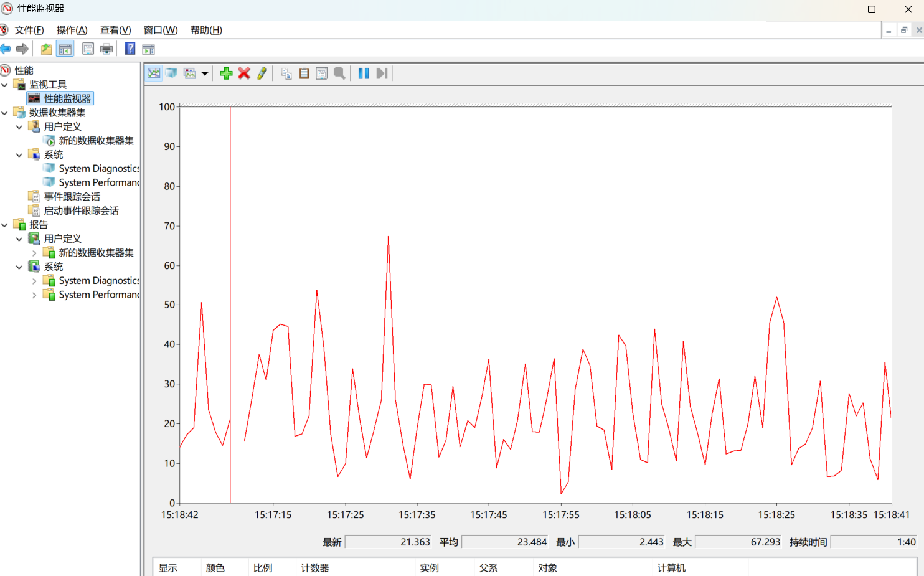Image resolution: width=924 pixels, height=576 pixels.
Task: Toggle the show/hide action pane icon
Action: [x=148, y=49]
